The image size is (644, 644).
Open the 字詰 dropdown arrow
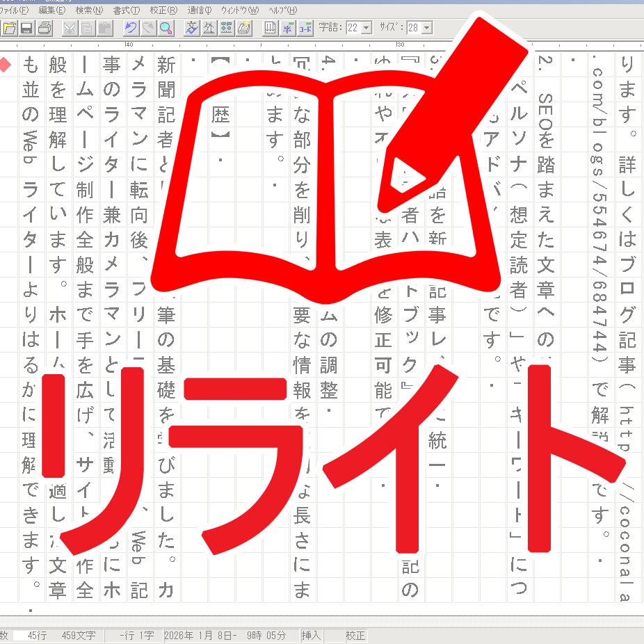(367, 28)
